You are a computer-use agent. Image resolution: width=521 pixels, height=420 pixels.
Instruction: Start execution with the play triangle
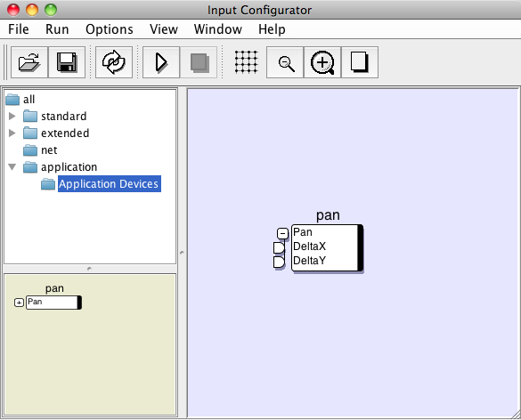click(161, 62)
